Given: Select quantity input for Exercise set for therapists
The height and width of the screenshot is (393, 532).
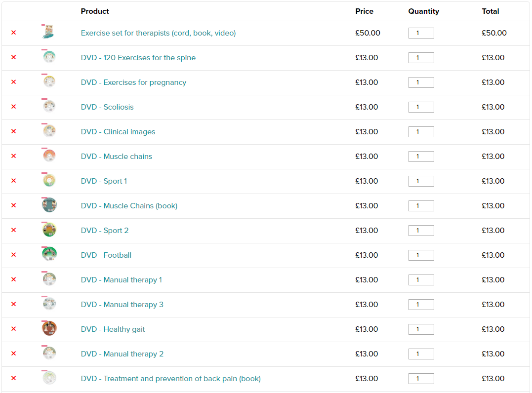Looking at the screenshot, I should tap(421, 33).
